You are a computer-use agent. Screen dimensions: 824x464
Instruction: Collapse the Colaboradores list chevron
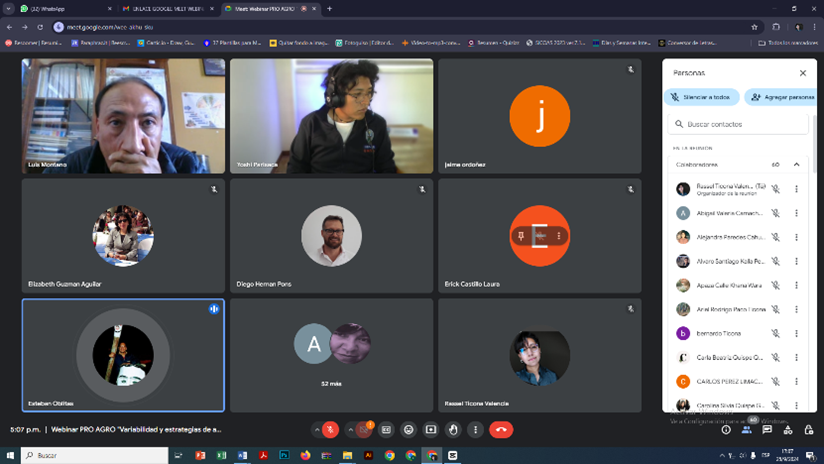point(797,164)
